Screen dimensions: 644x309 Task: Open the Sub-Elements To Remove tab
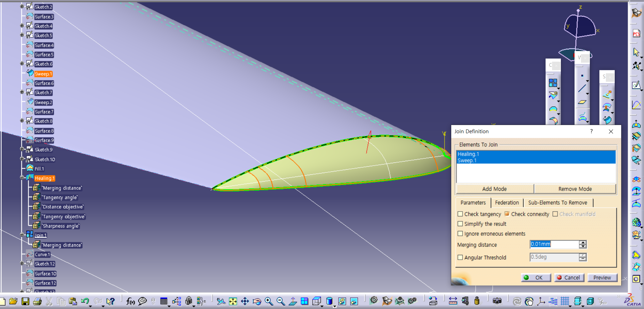click(x=557, y=203)
